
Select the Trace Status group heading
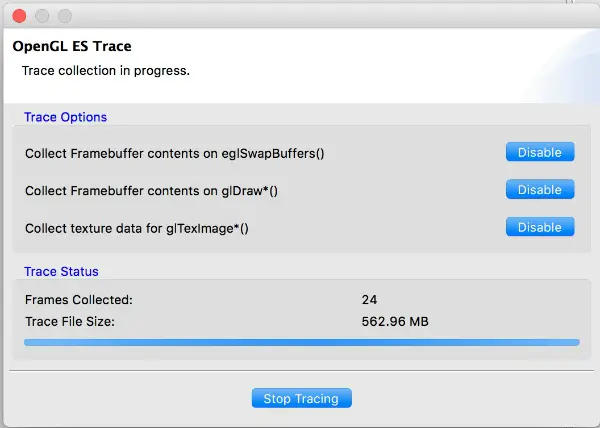pos(61,272)
